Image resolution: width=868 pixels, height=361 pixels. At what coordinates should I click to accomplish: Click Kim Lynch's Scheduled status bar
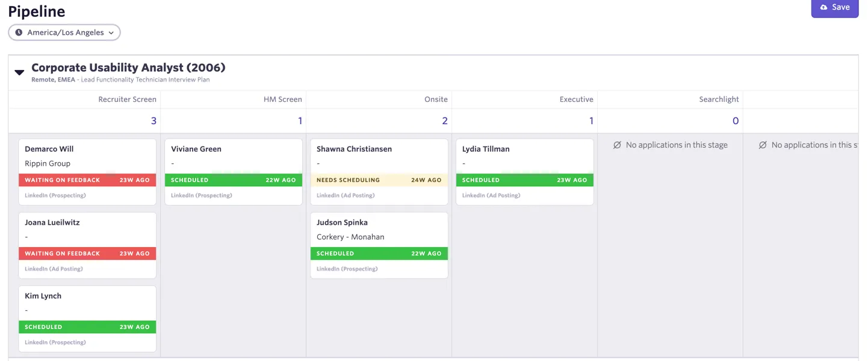(x=87, y=327)
